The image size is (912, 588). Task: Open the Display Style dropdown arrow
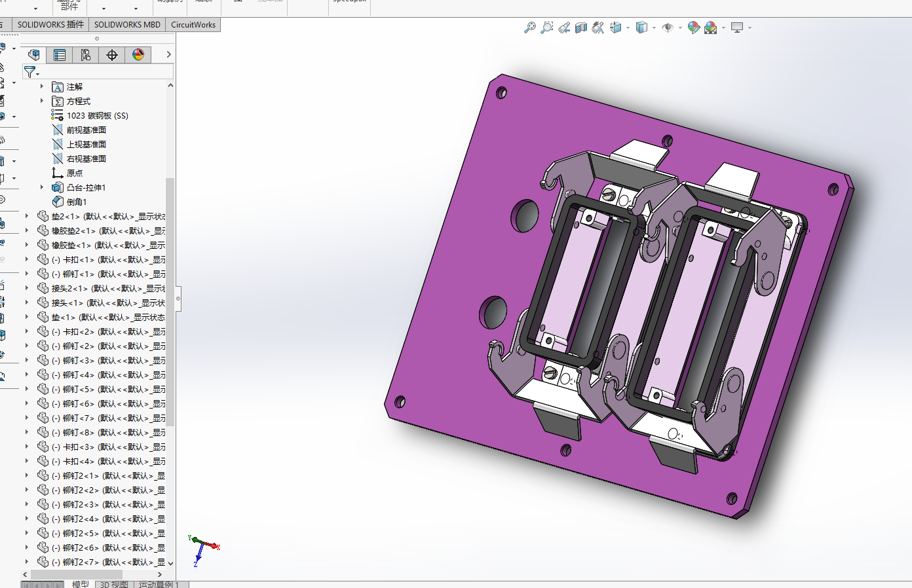[x=654, y=28]
